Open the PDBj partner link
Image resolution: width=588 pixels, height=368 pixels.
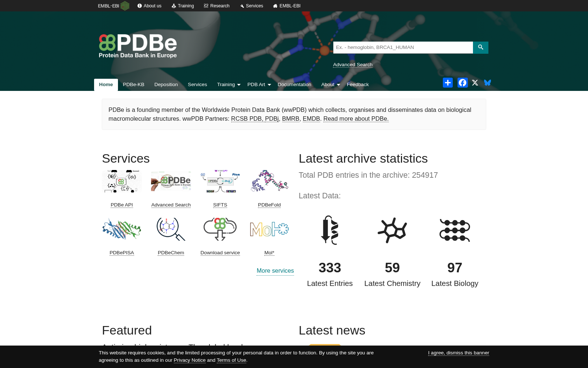[x=272, y=118]
